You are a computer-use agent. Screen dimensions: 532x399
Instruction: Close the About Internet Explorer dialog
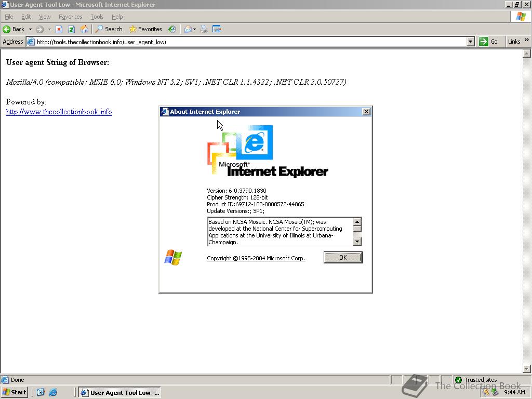366,112
